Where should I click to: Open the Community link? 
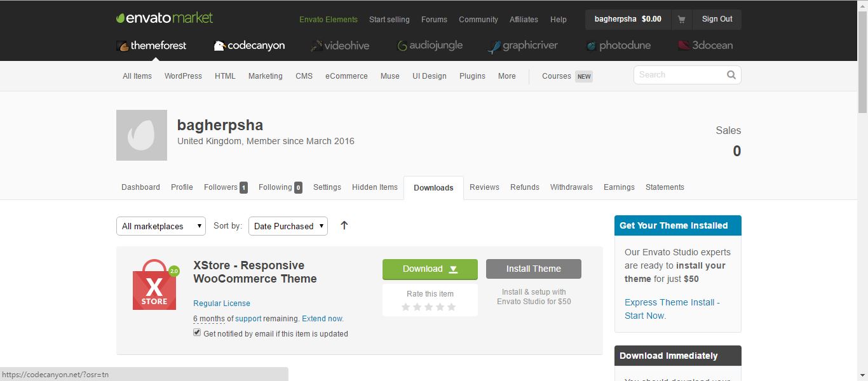(478, 20)
